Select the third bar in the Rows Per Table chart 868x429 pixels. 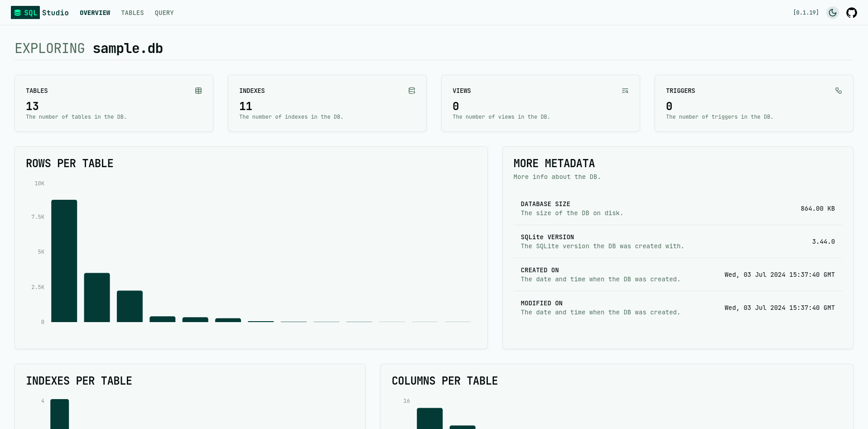click(130, 306)
